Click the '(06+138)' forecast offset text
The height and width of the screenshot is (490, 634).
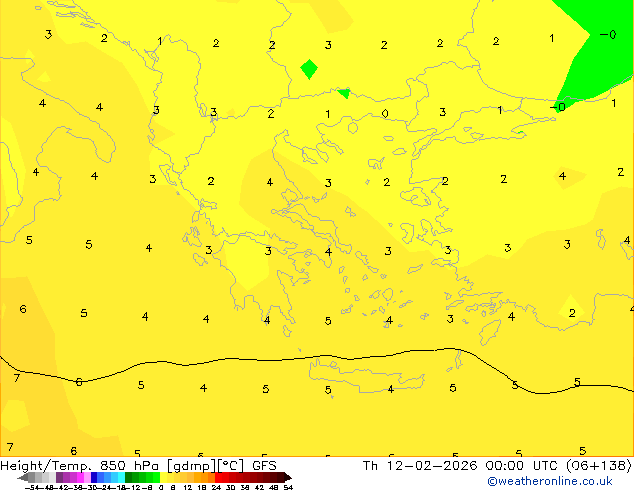pos(599,466)
